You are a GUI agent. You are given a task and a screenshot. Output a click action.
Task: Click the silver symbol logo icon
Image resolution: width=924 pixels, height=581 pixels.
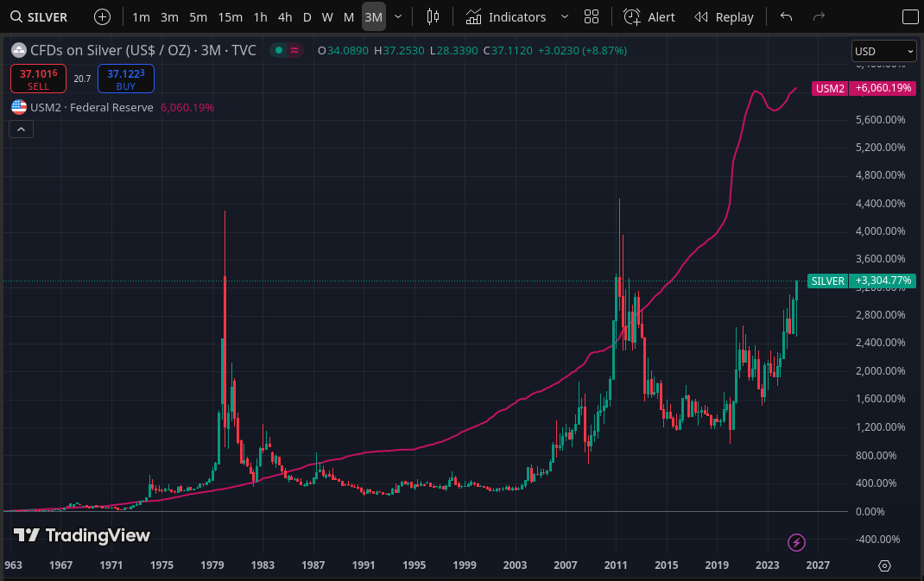click(x=19, y=51)
